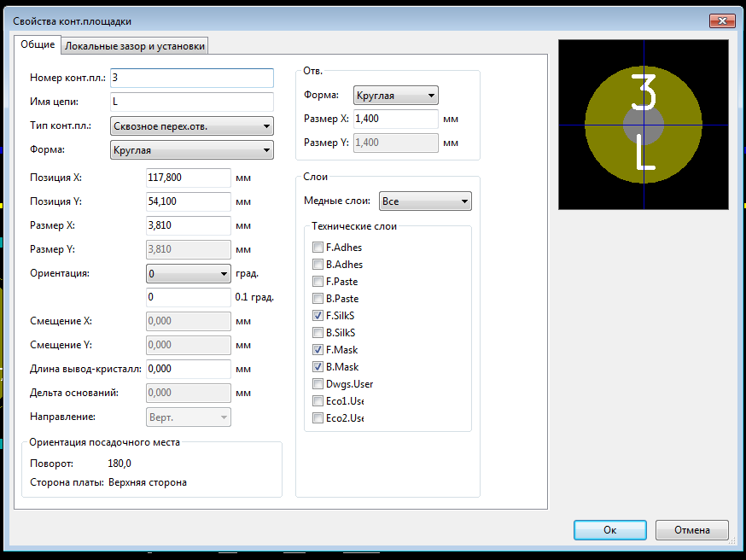
Task: Close the Свойства конт.площадки dialog
Action: click(722, 20)
